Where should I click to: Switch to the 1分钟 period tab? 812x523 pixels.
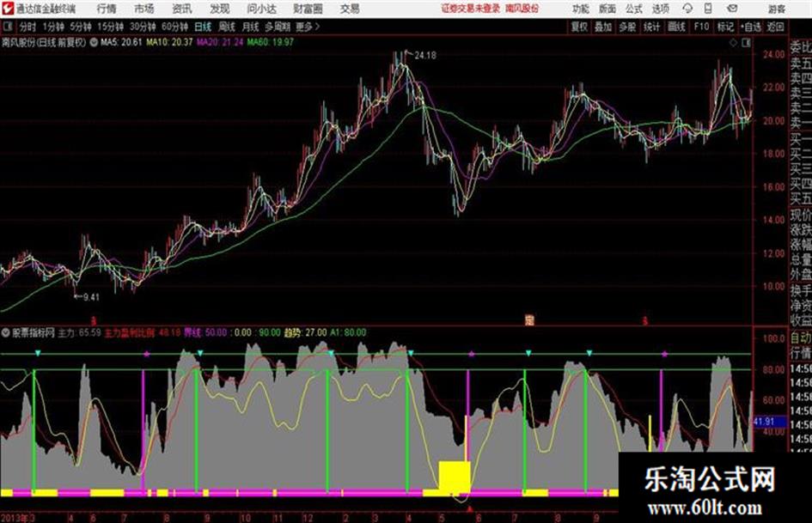(x=52, y=27)
